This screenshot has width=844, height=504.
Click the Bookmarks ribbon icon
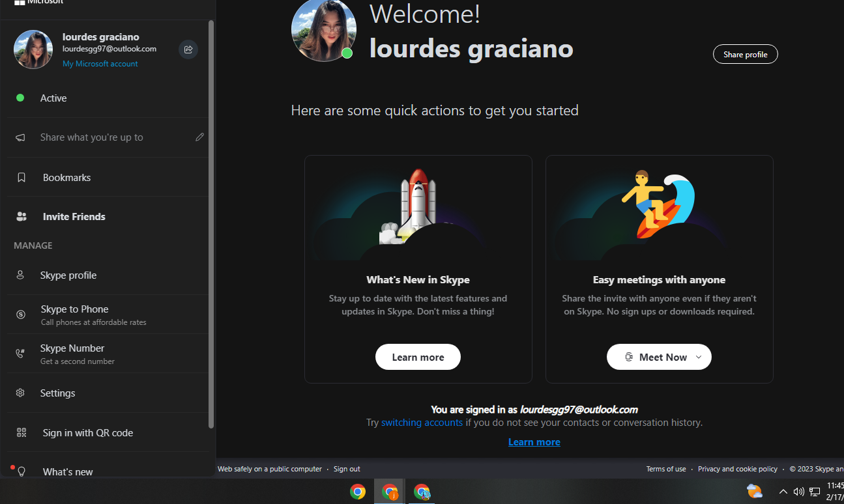(22, 177)
